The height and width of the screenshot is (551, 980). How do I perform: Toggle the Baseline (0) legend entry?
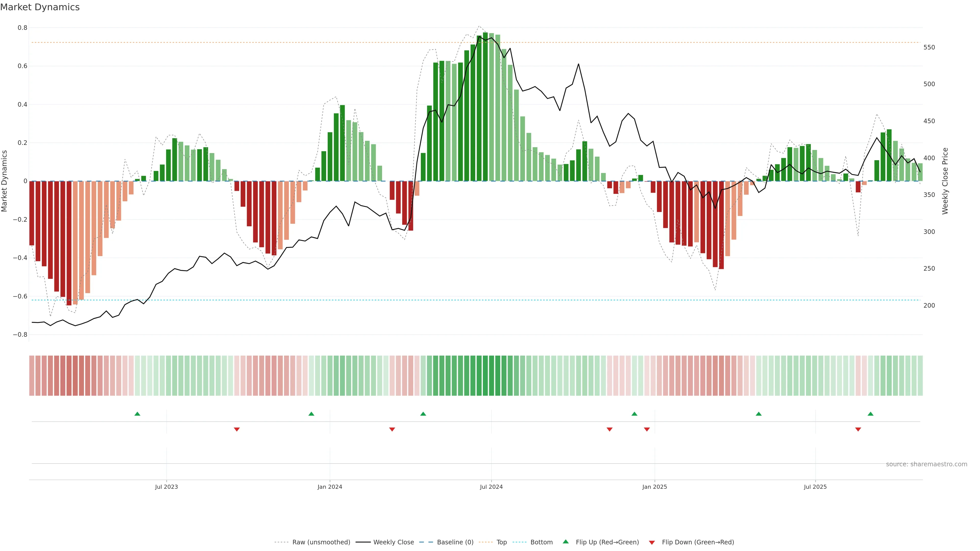[x=455, y=542]
